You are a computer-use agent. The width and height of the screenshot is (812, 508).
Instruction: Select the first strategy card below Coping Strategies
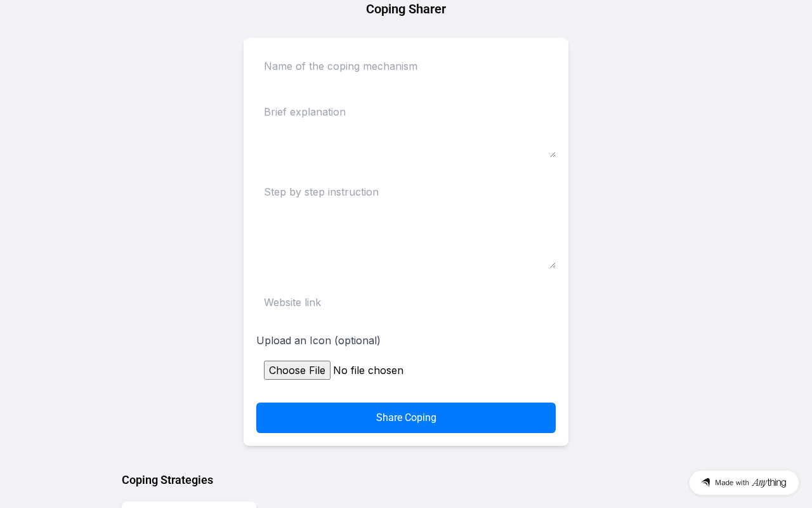coord(189,505)
